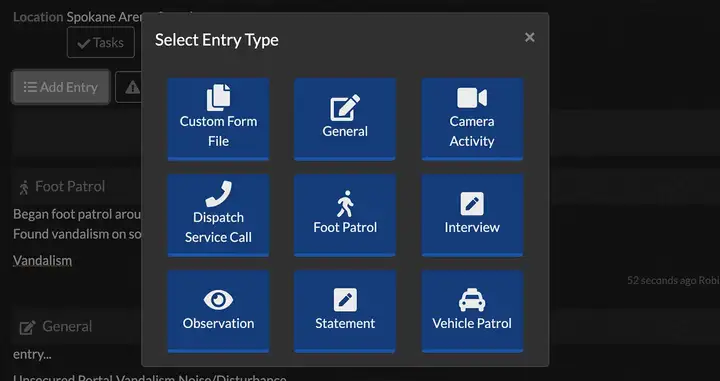This screenshot has width=720, height=381.
Task: Pick the Observation entry type
Action: click(218, 311)
